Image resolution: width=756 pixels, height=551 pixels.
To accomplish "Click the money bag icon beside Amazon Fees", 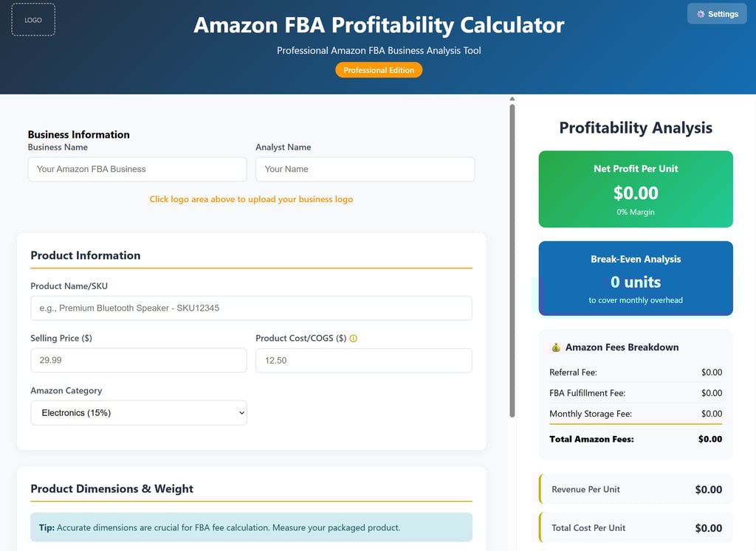I will pyautogui.click(x=556, y=347).
